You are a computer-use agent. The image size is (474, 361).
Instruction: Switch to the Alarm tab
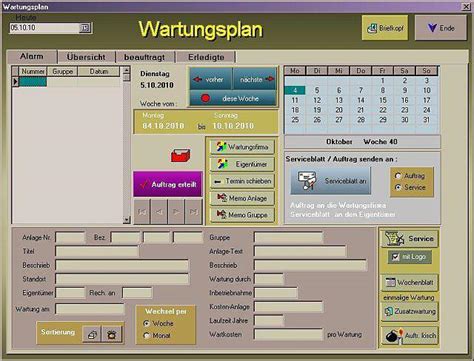point(32,56)
